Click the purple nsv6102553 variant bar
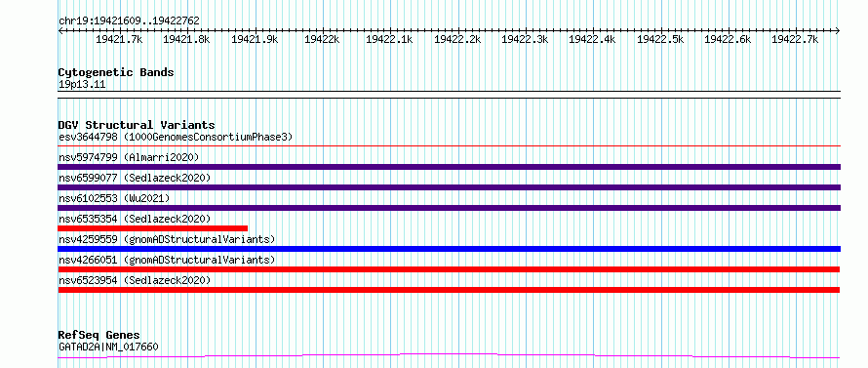868x368 pixels. pyautogui.click(x=449, y=208)
